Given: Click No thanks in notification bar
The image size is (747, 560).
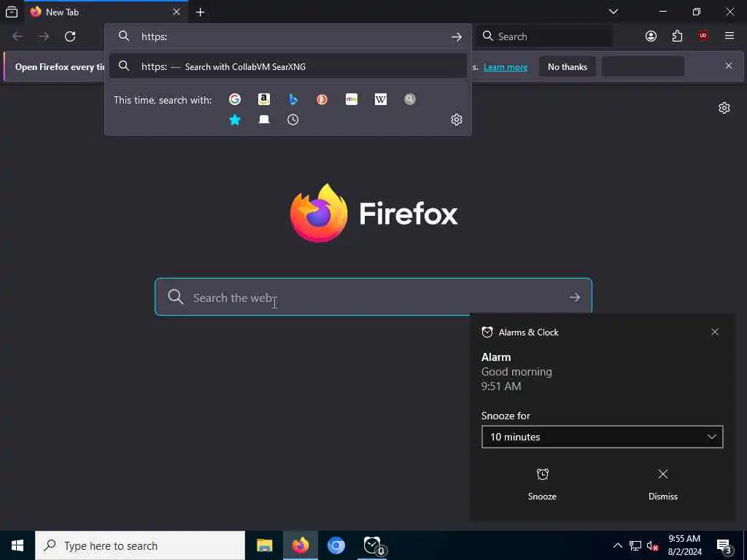Looking at the screenshot, I should tap(568, 66).
